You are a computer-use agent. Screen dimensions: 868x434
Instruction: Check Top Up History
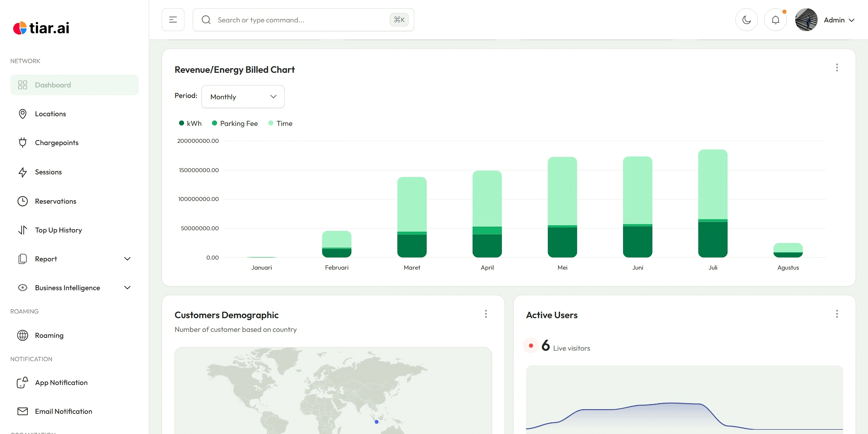point(58,230)
